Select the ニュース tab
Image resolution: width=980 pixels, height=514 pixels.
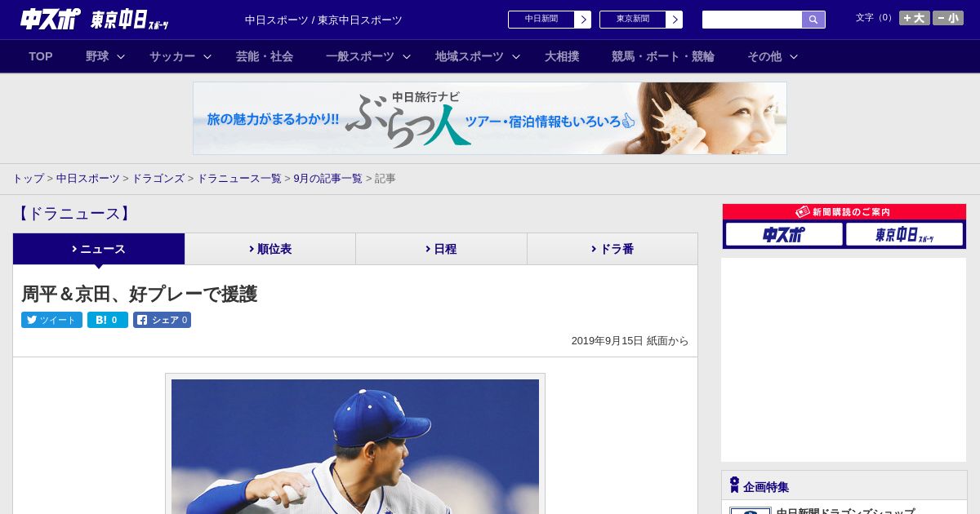point(99,249)
